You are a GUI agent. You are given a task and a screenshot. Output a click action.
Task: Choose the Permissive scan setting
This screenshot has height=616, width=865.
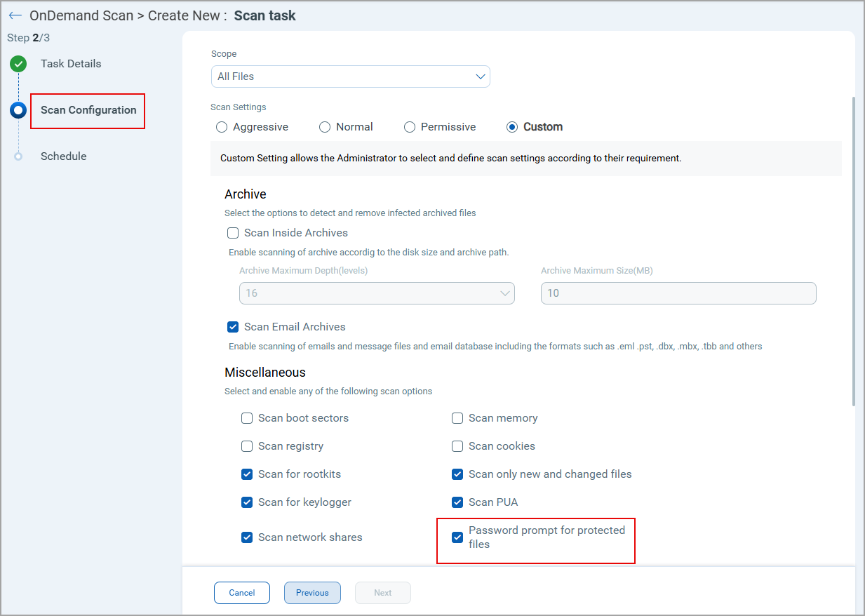click(x=410, y=128)
